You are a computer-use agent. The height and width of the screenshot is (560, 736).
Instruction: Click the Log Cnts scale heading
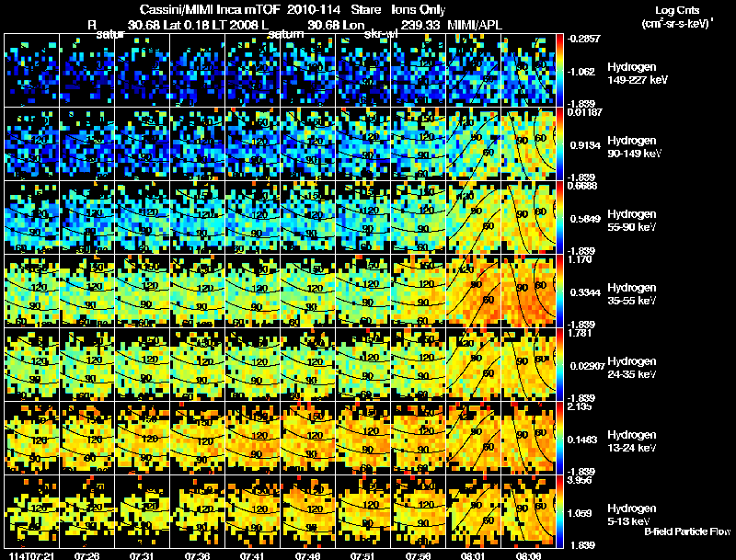[677, 10]
